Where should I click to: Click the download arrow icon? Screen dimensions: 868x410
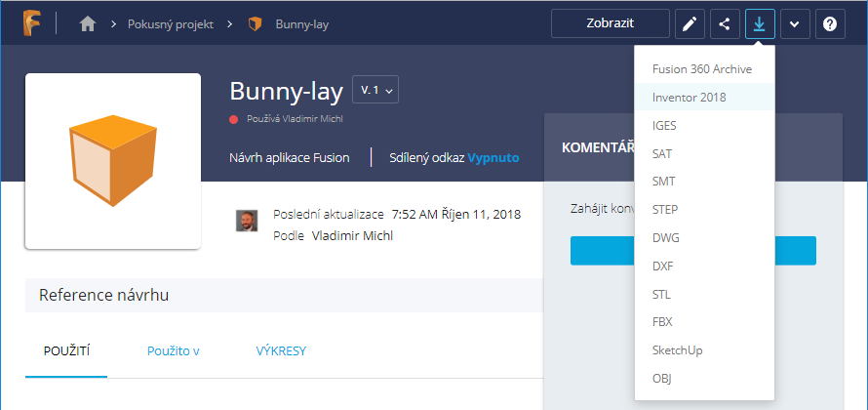coord(760,23)
